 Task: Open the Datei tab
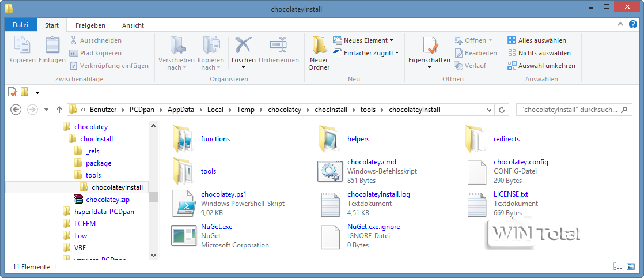[21, 25]
